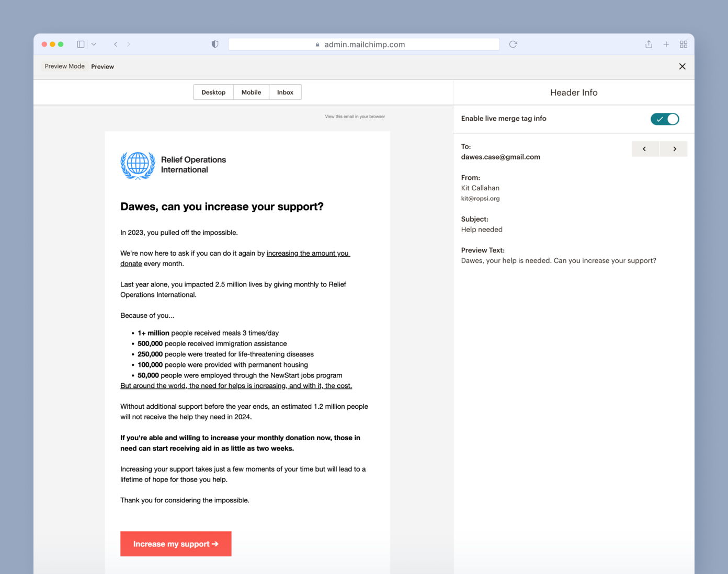The height and width of the screenshot is (574, 728).
Task: Show previous recipient with left chevron
Action: 644,149
